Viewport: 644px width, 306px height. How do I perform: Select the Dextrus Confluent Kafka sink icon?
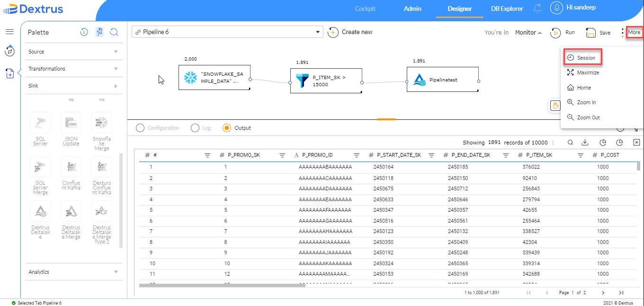(x=101, y=166)
